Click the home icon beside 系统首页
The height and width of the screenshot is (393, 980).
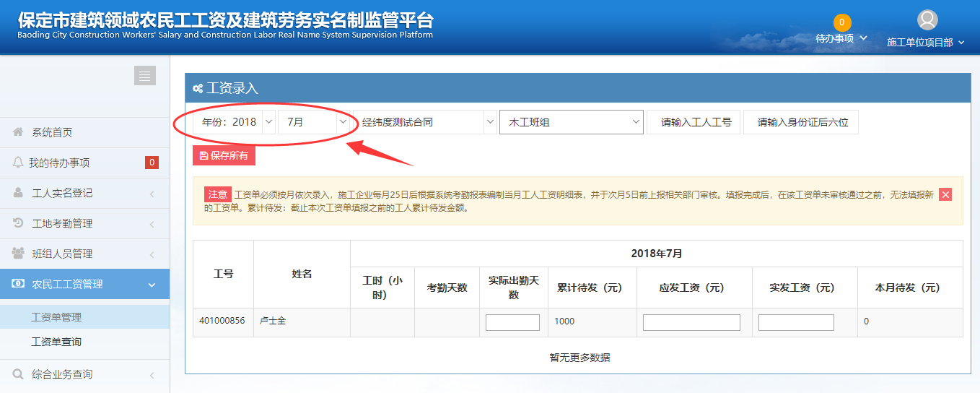click(x=18, y=132)
